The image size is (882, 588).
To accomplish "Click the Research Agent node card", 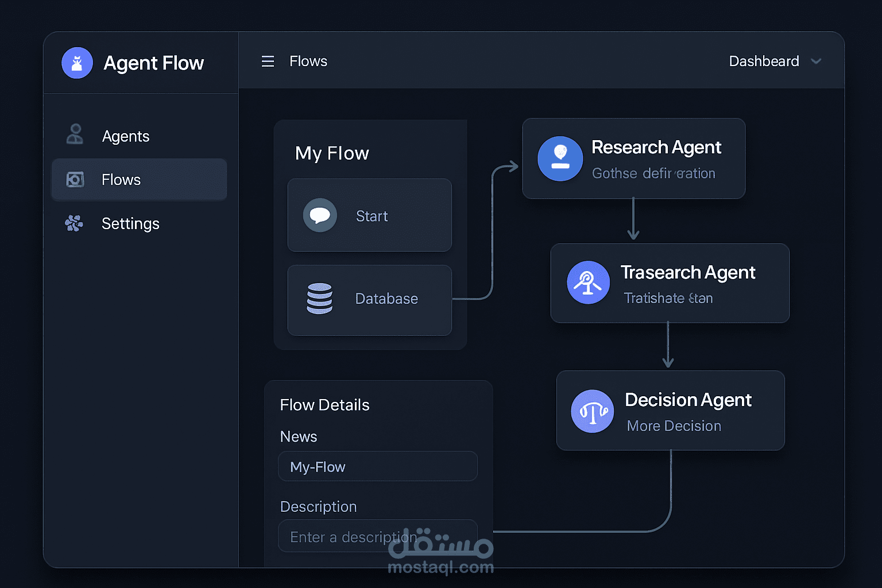I will click(x=633, y=158).
